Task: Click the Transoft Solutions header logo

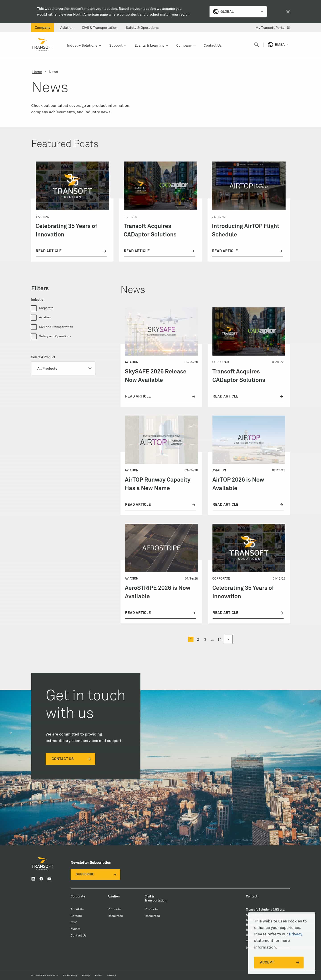Action: click(42, 45)
